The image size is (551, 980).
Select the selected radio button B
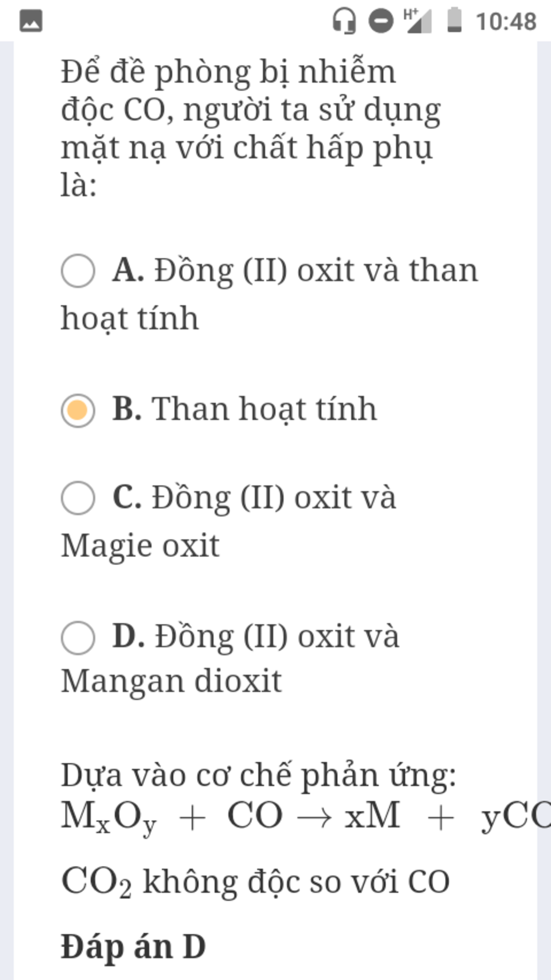pos(78,410)
